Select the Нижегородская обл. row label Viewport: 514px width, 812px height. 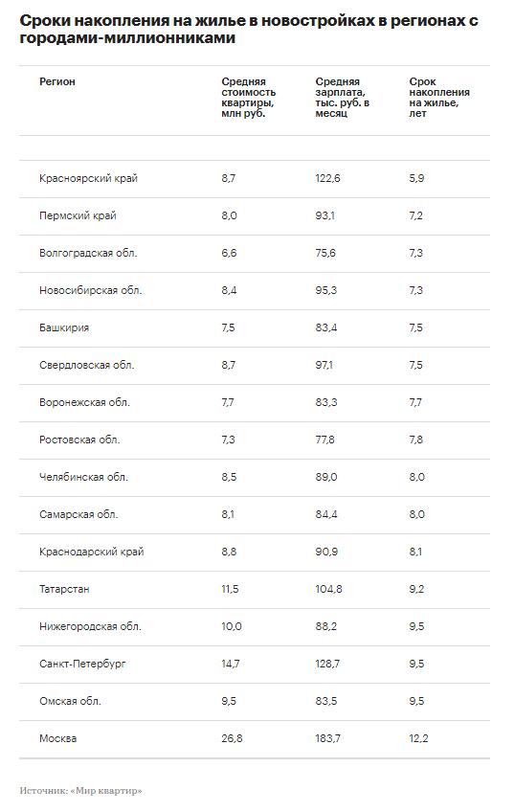pos(90,626)
